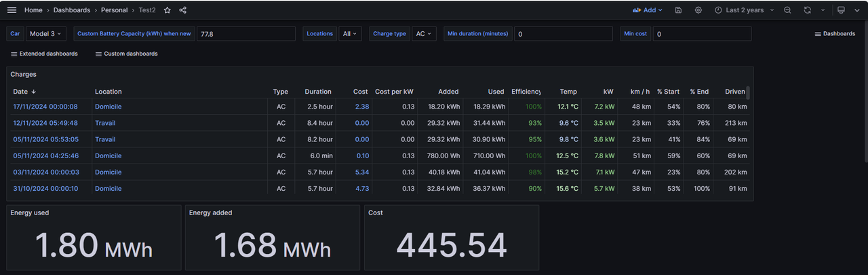
Task: Star the Test2 dashboard as favorite
Action: [167, 10]
